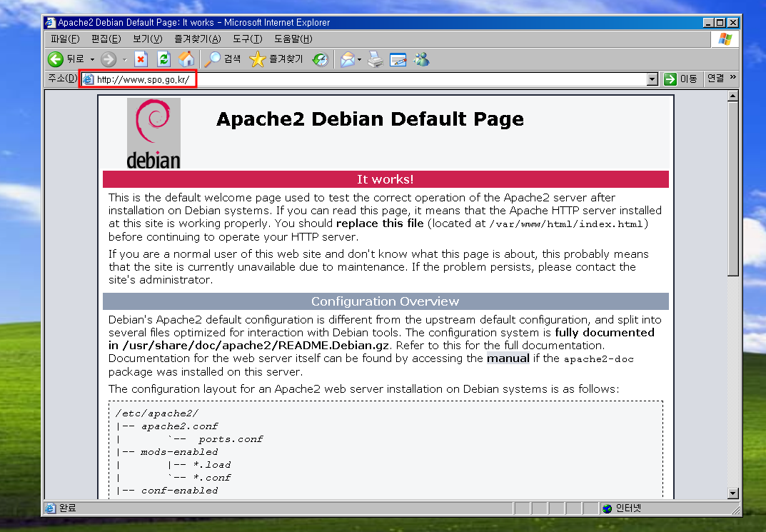Open Messenger people icon in toolbar
The image size is (766, 532).
pos(421,59)
